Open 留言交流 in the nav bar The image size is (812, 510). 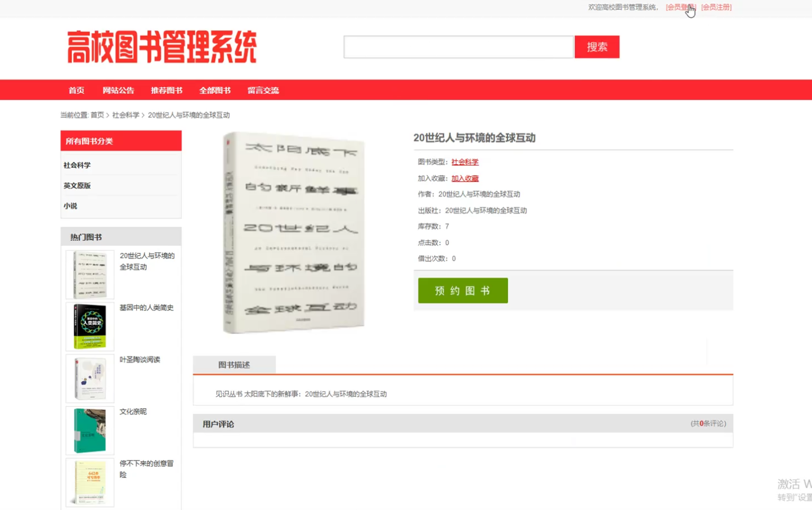pos(263,90)
